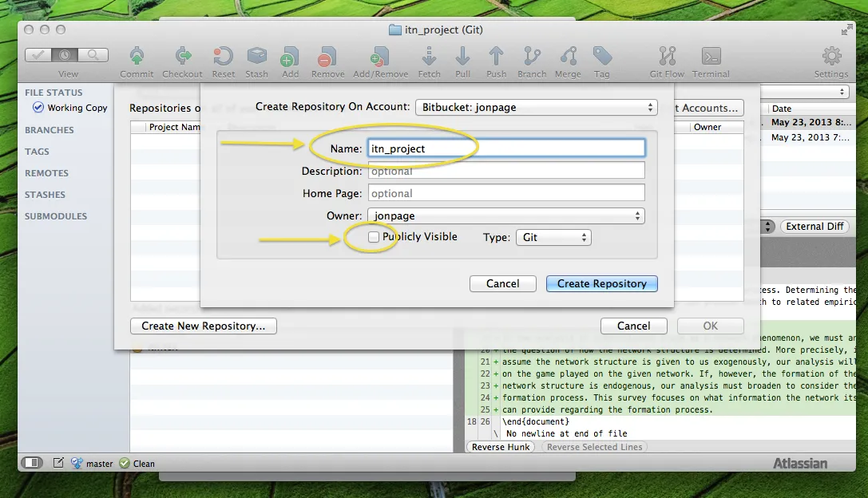Click the Create Repository button
This screenshot has height=498, width=868.
(600, 283)
